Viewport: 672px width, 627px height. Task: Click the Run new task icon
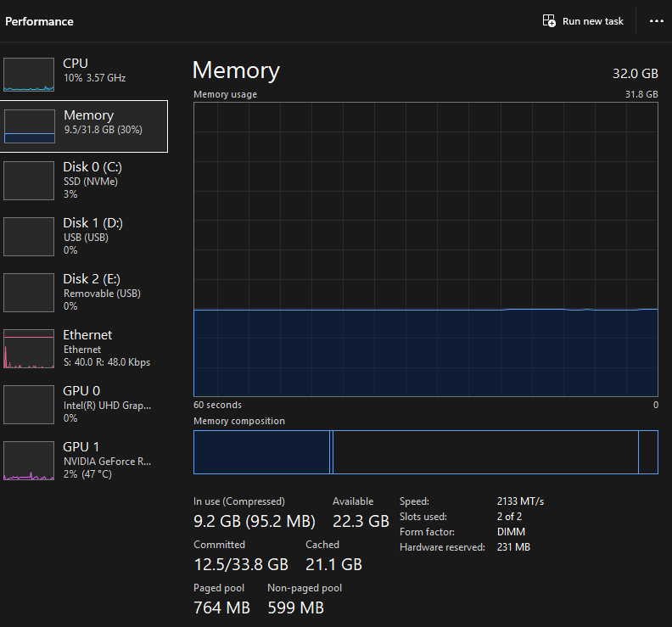[x=549, y=21]
